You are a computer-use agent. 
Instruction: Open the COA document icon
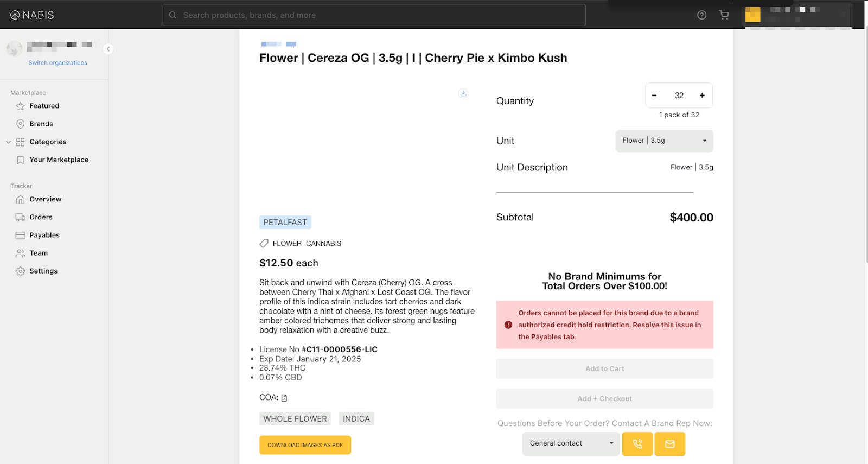(x=284, y=398)
